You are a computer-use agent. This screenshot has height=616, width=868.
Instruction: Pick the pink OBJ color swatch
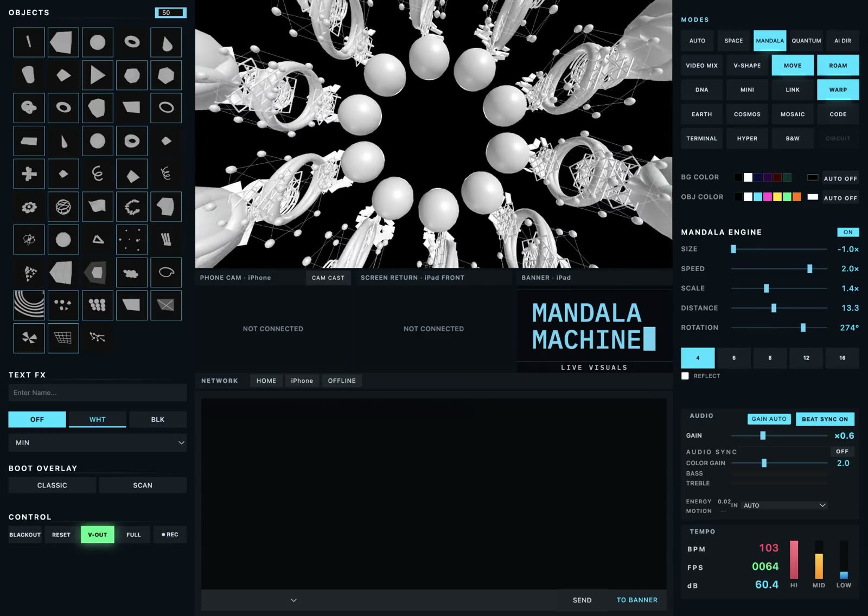click(x=768, y=197)
